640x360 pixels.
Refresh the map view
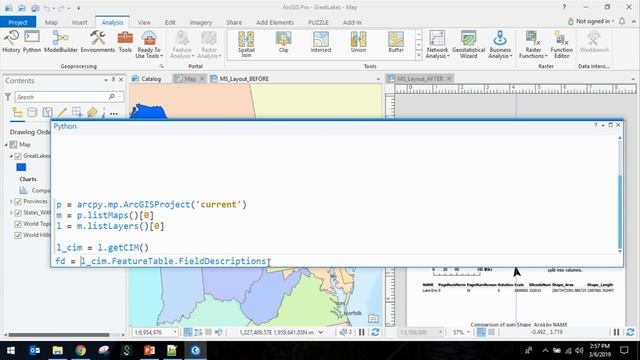[x=375, y=332]
